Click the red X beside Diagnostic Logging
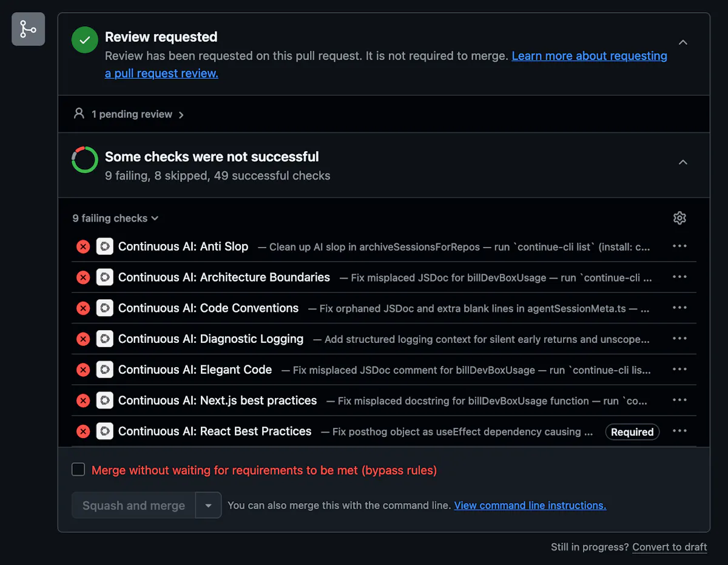Image resolution: width=728 pixels, height=565 pixels. click(83, 339)
